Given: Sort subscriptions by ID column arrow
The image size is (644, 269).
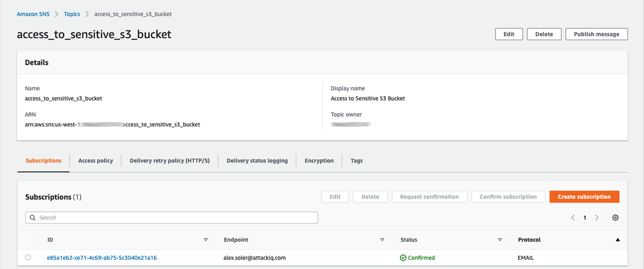Looking at the screenshot, I should (206, 240).
